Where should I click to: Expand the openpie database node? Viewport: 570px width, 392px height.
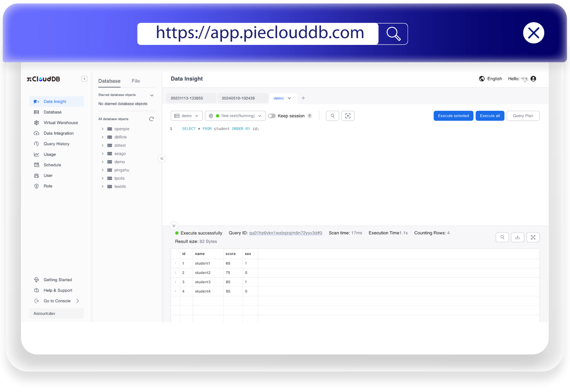[103, 129]
